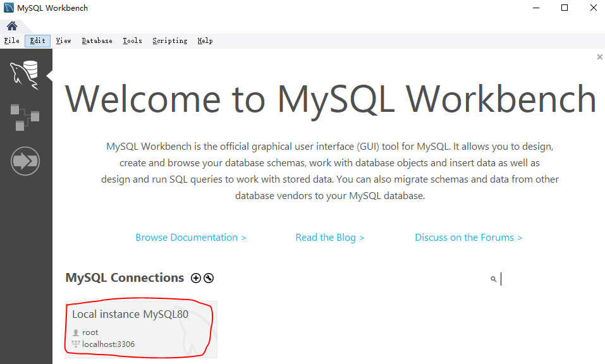Click the MySQL Connections heading
This screenshot has width=605, height=364.
(x=125, y=277)
